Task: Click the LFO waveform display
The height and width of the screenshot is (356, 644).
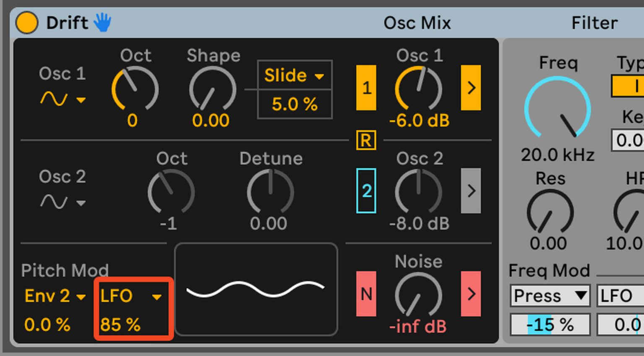Action: [257, 288]
